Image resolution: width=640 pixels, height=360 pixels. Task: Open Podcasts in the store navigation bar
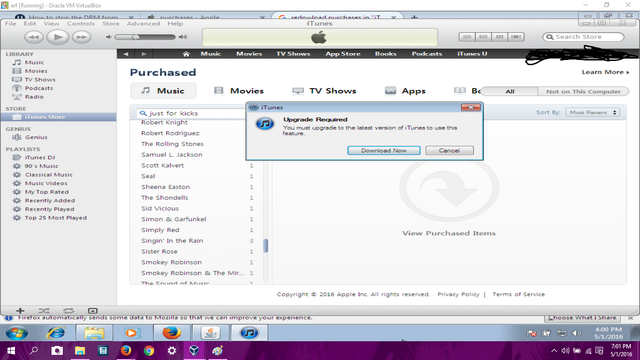[427, 54]
